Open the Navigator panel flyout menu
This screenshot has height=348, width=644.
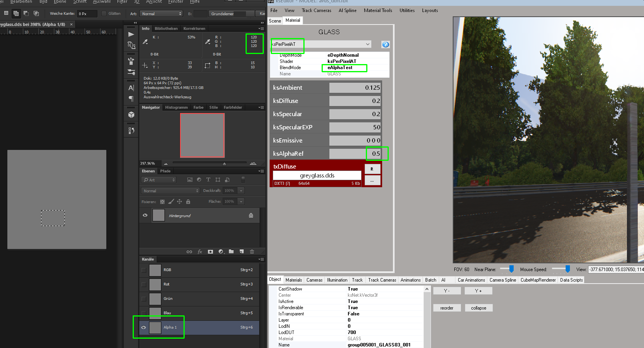(x=261, y=107)
